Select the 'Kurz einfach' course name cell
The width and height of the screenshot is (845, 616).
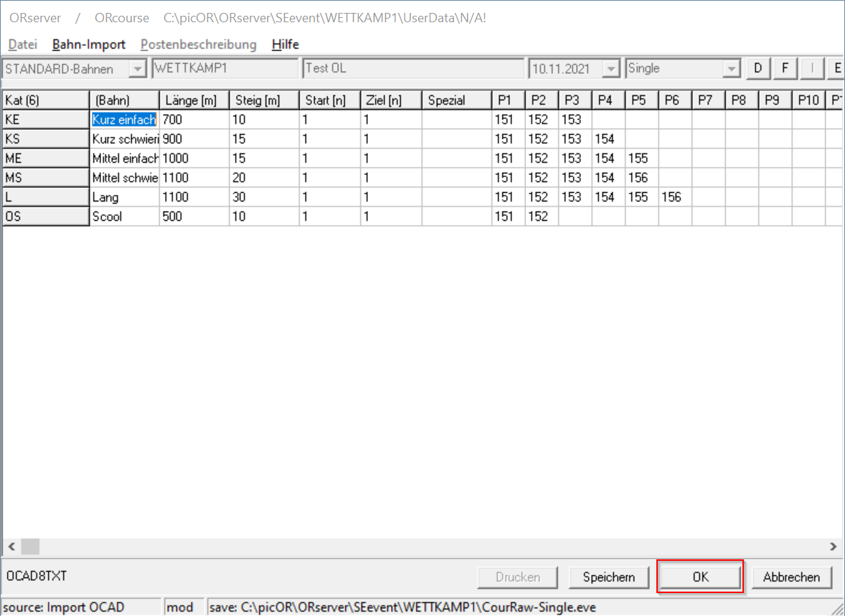[125, 120]
